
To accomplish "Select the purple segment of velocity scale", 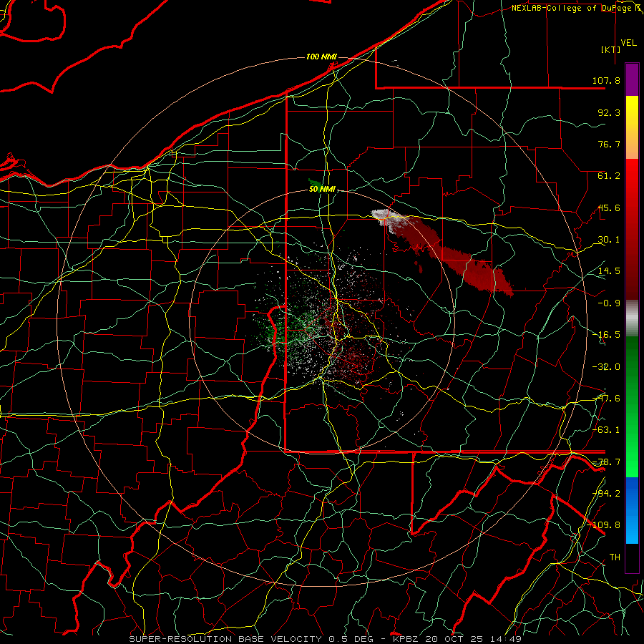I will pyautogui.click(x=632, y=79).
